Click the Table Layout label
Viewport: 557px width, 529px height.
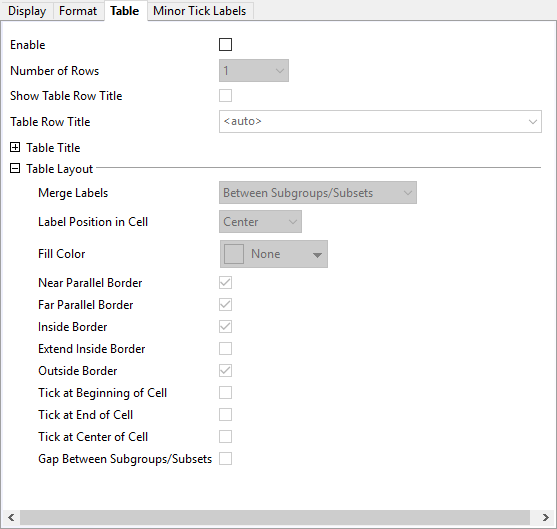[60, 169]
